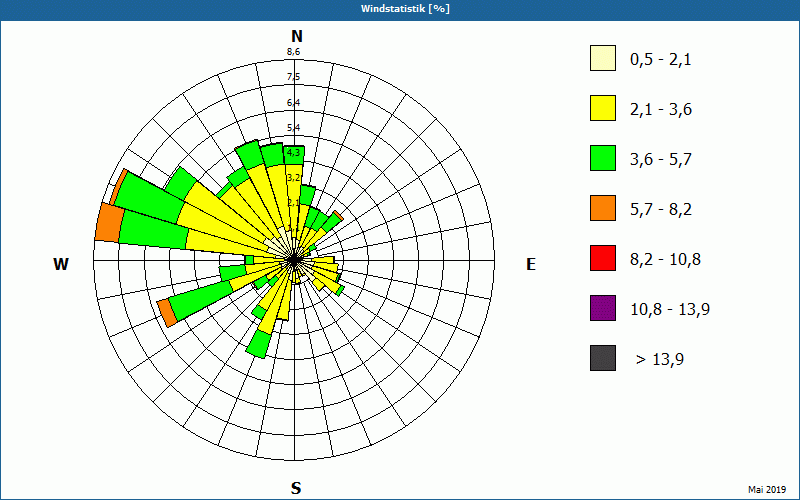Click the 'S' compass label

coord(296,488)
